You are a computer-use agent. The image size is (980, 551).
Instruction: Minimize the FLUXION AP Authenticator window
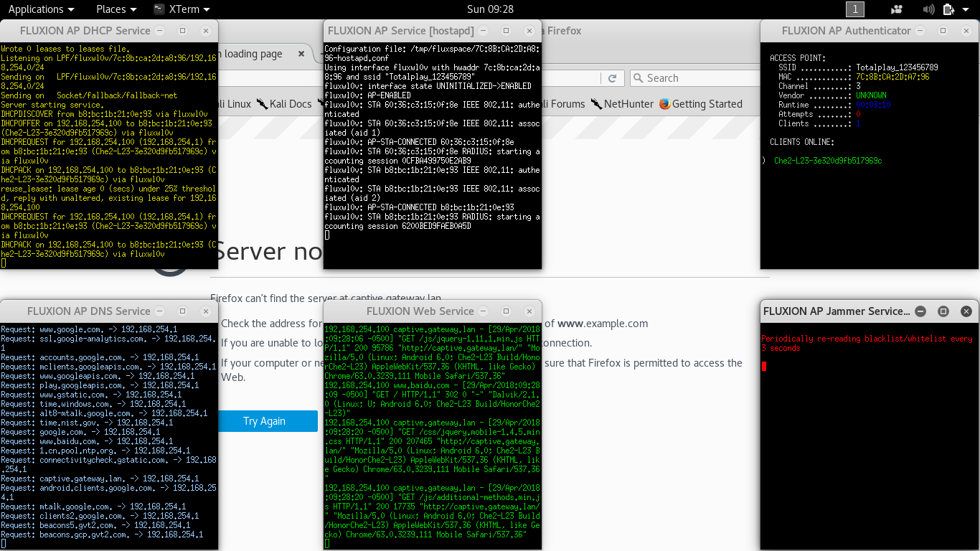pos(920,31)
